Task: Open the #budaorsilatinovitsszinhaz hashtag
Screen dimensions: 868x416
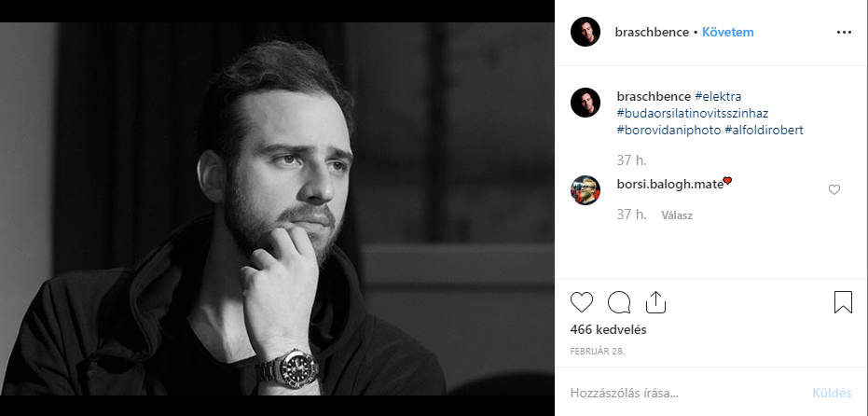Action: (x=692, y=113)
